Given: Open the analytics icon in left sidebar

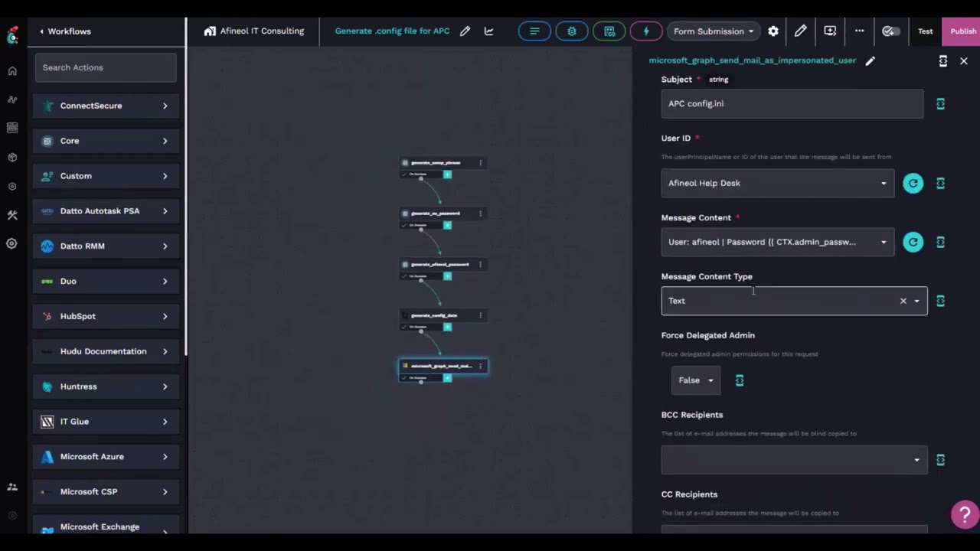Looking at the screenshot, I should (11, 99).
